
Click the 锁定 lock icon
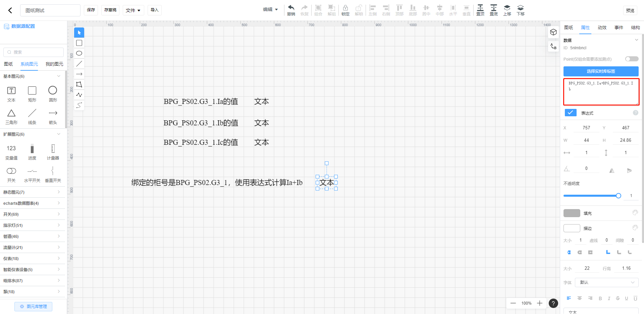coord(345,10)
